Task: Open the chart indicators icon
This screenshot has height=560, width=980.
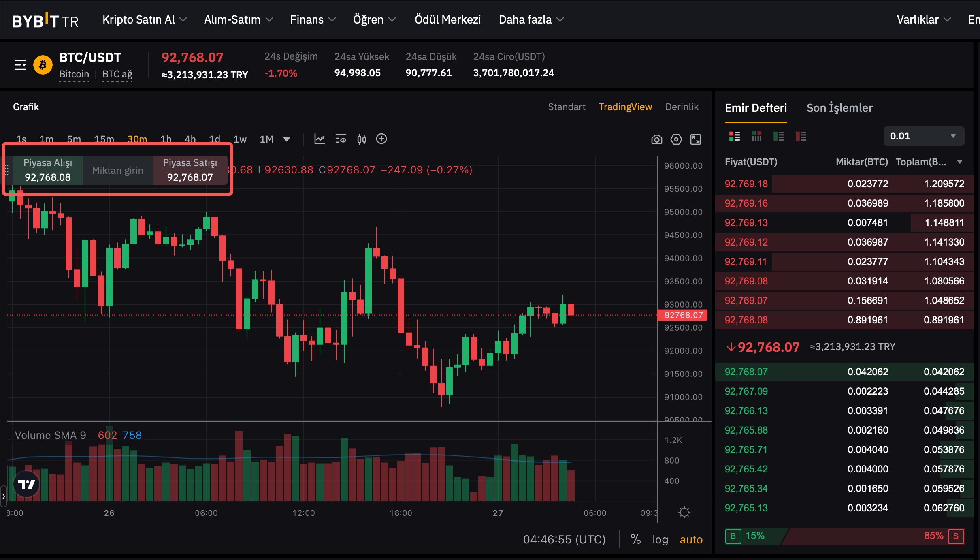Action: [320, 139]
